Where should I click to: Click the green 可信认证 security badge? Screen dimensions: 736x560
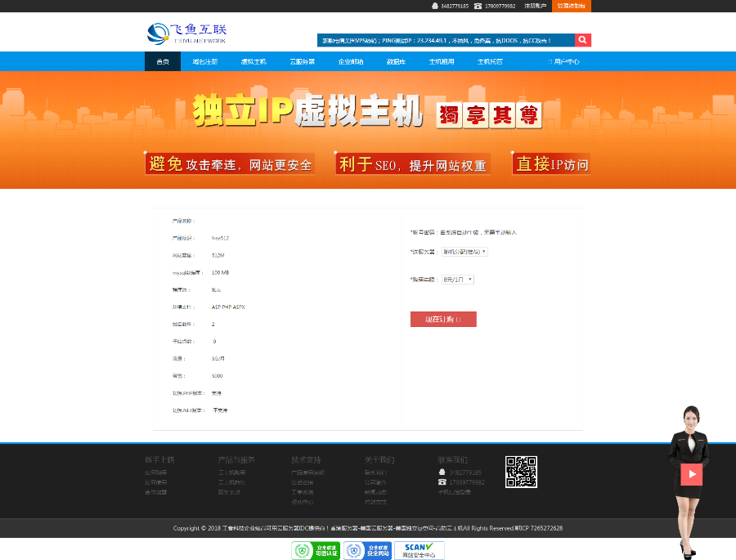(x=316, y=550)
